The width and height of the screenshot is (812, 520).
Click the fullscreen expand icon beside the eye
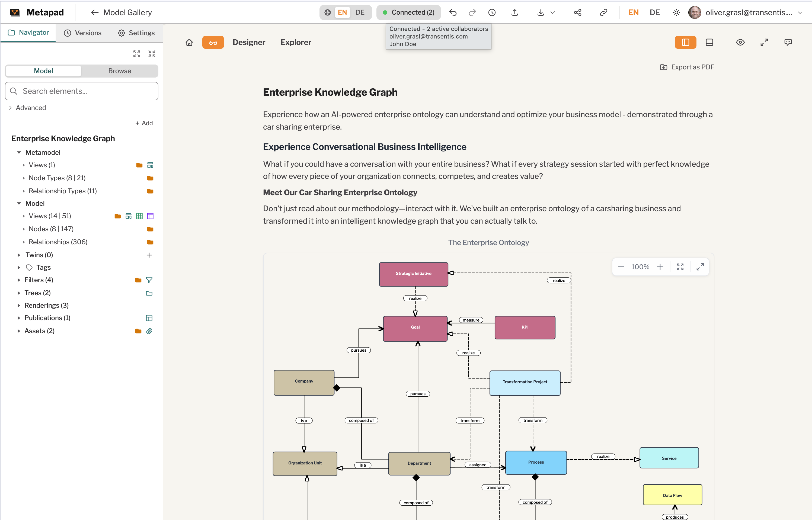[764, 42]
